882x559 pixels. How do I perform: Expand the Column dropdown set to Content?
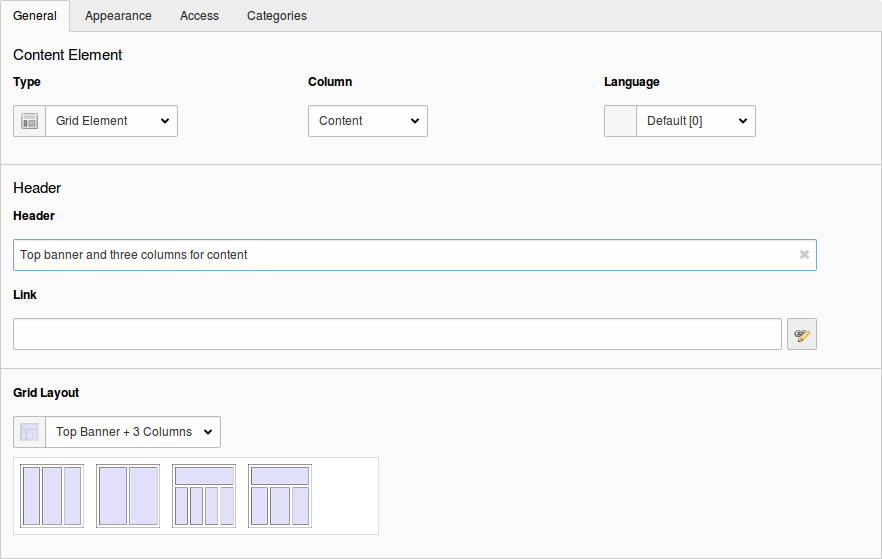tap(367, 121)
